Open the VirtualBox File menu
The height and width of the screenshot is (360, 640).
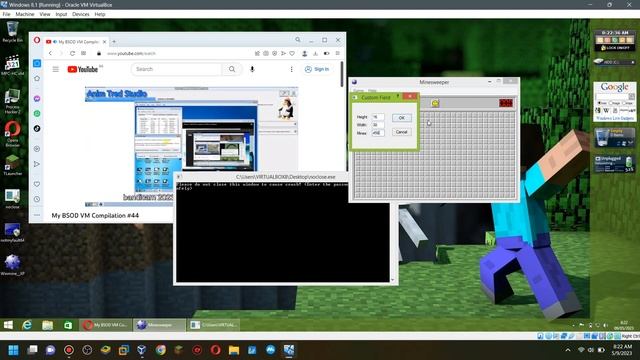(x=7, y=14)
